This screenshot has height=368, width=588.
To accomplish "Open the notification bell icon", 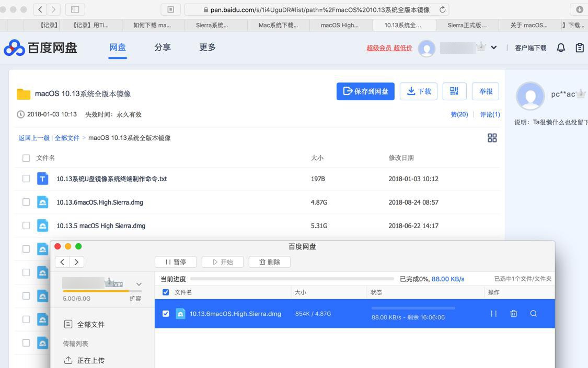I will 561,48.
